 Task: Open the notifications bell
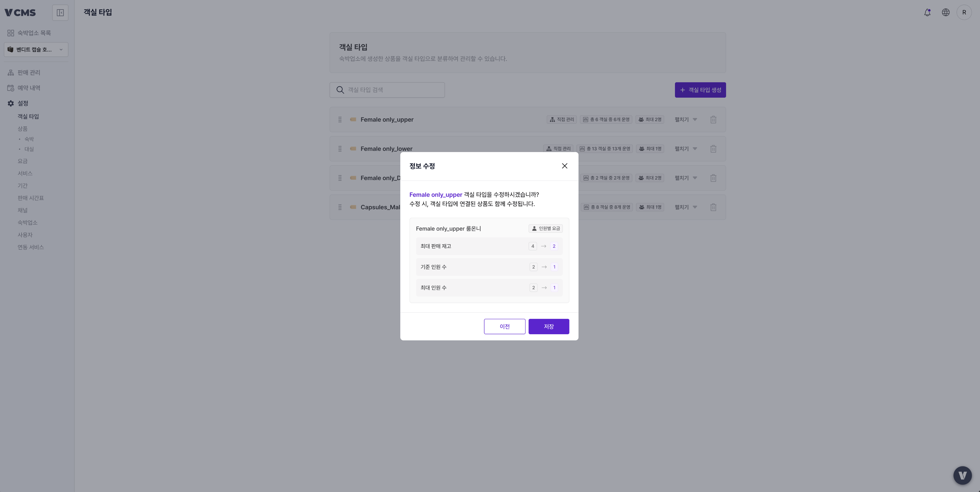coord(927,12)
